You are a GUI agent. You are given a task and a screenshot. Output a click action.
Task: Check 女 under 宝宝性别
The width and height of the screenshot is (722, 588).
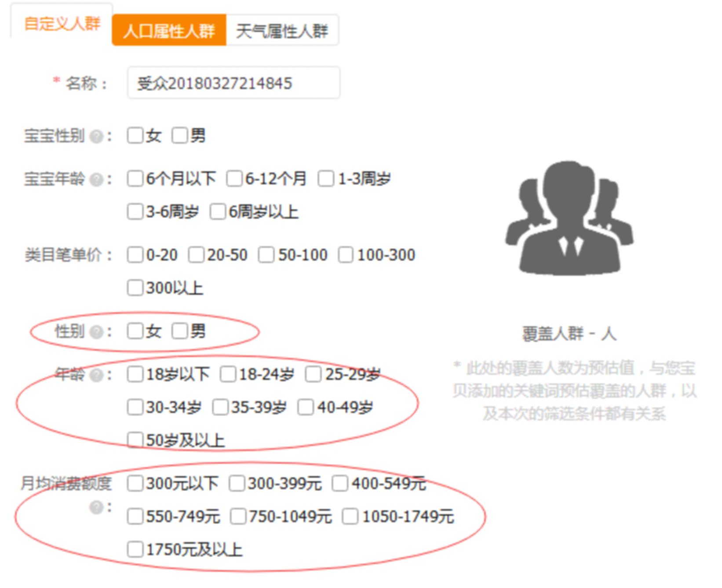click(135, 135)
